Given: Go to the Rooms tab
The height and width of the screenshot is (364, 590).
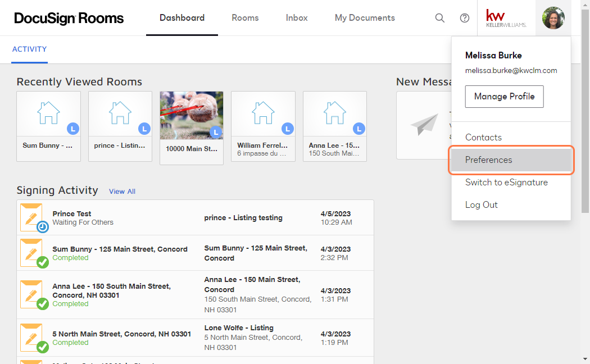Looking at the screenshot, I should point(245,17).
